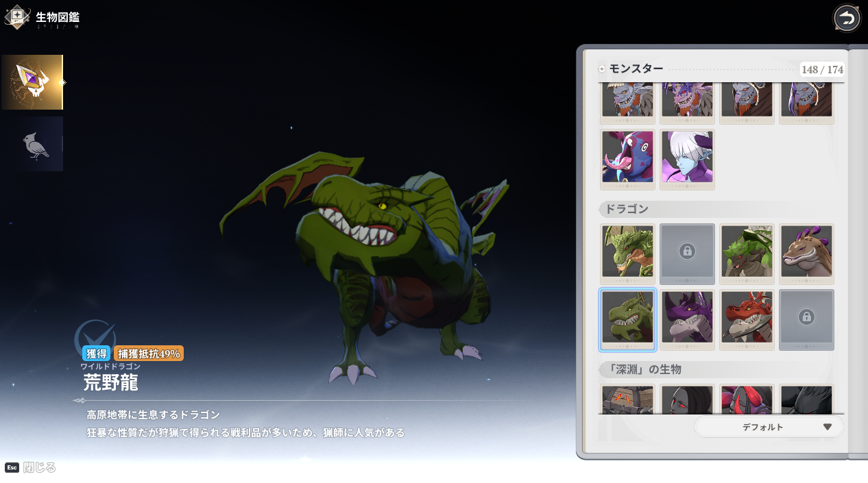The image size is (868, 483).
Task: Select the red dragon thumbnail
Action: (x=747, y=318)
